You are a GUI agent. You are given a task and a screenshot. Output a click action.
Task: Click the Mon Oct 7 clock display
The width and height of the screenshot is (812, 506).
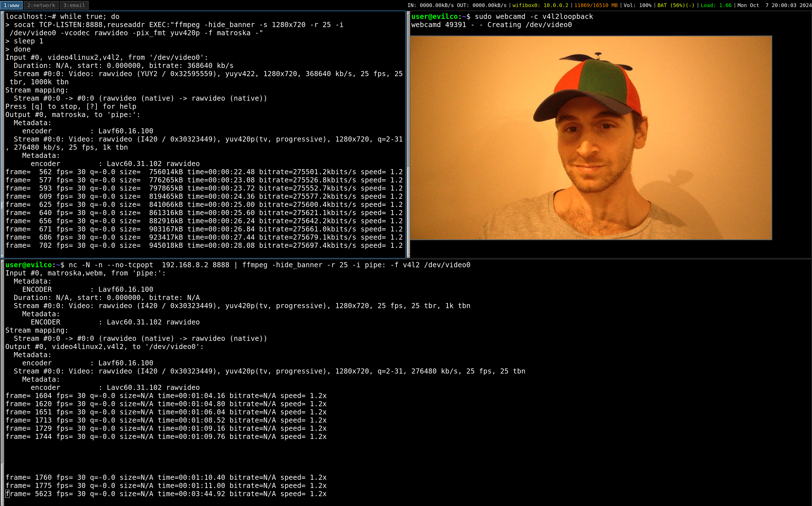pos(774,5)
